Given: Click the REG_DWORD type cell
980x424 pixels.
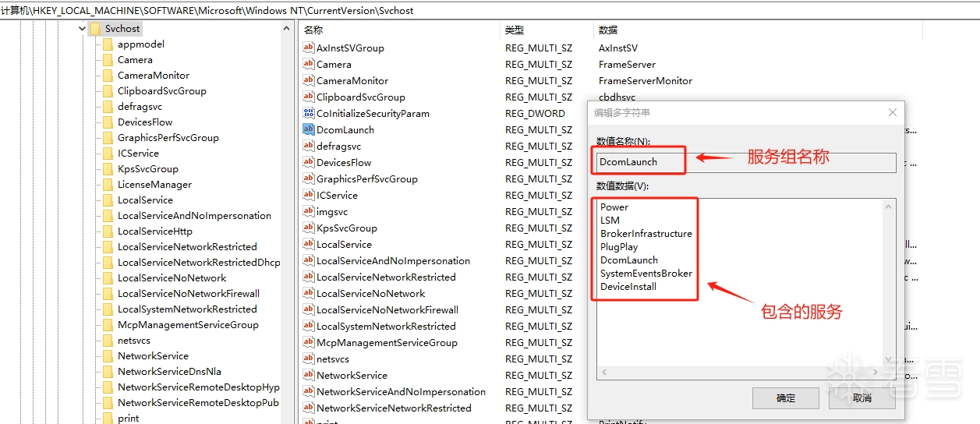Looking at the screenshot, I should (535, 113).
